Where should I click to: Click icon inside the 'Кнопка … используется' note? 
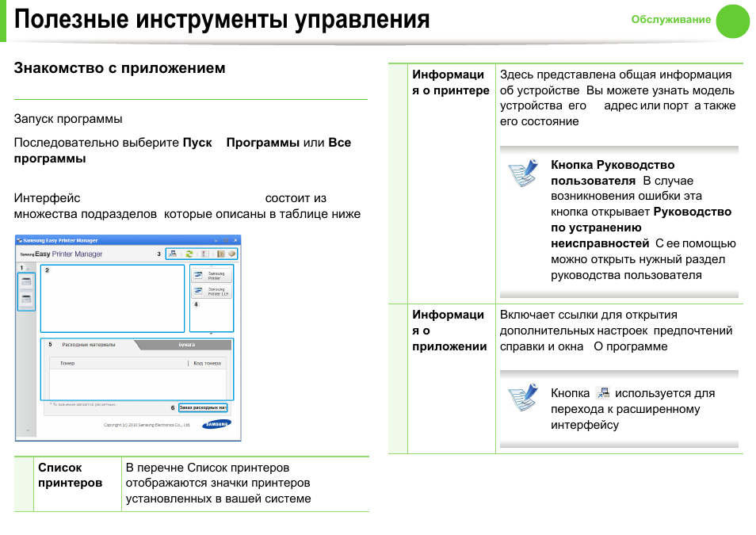[603, 393]
